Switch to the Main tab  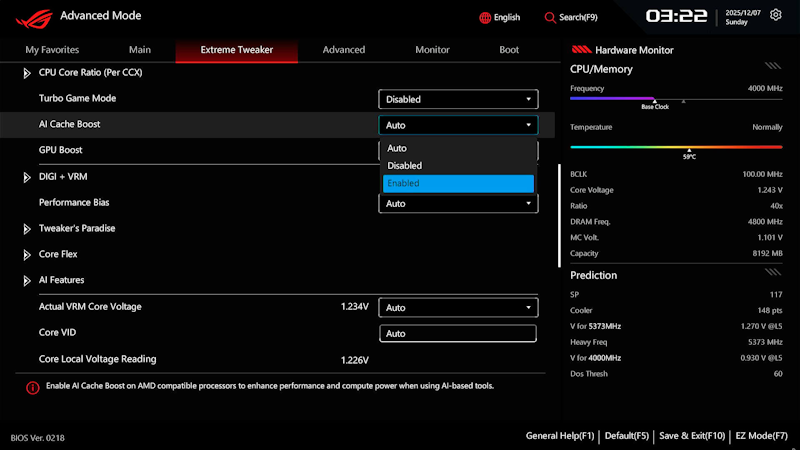tap(140, 50)
